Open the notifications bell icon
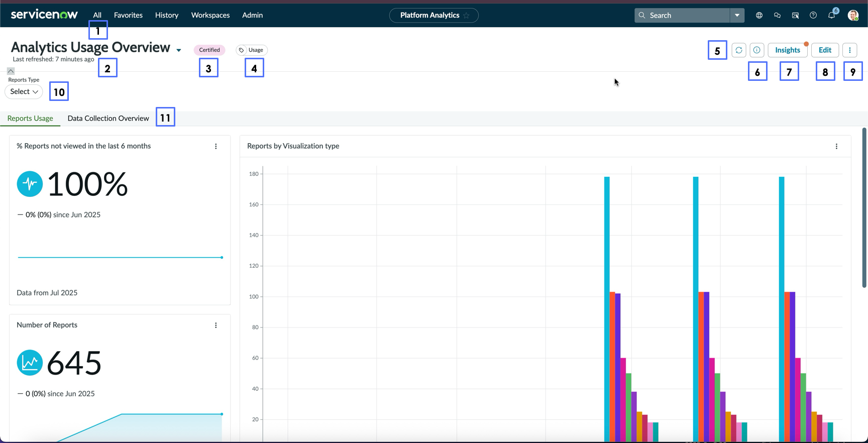The width and height of the screenshot is (868, 443). tap(831, 15)
